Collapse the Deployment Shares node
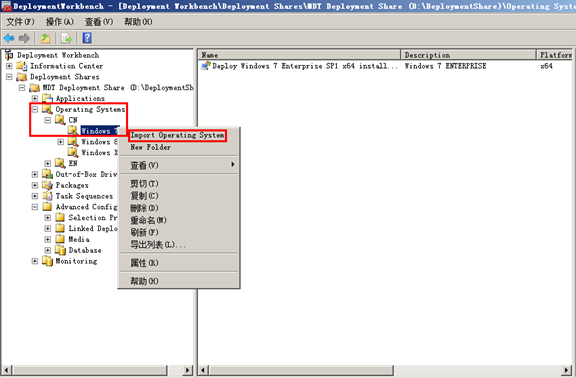The image size is (576, 378). tap(9, 77)
